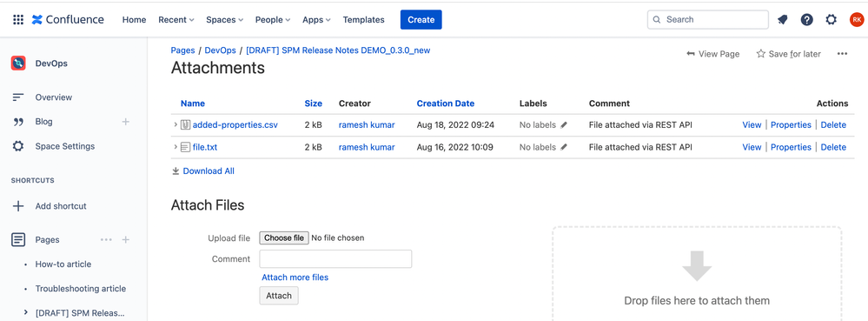The width and height of the screenshot is (868, 321).
Task: Open the help question mark icon
Action: [806, 19]
